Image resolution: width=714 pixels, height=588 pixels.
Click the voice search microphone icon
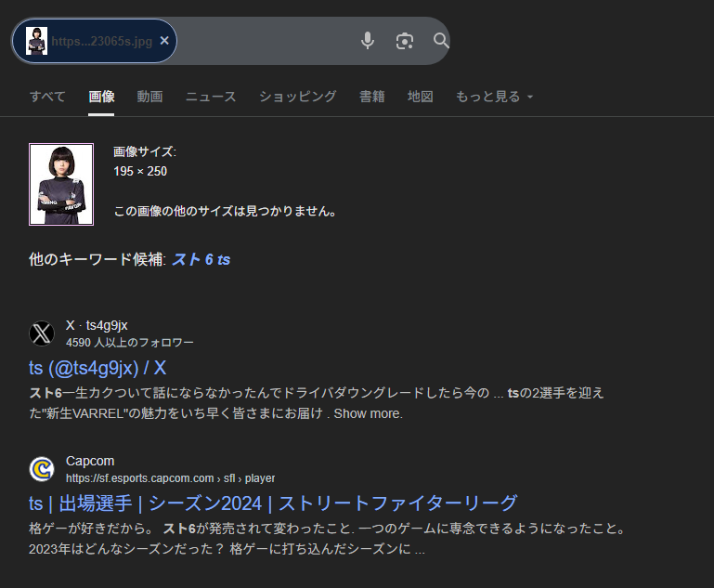(x=368, y=41)
